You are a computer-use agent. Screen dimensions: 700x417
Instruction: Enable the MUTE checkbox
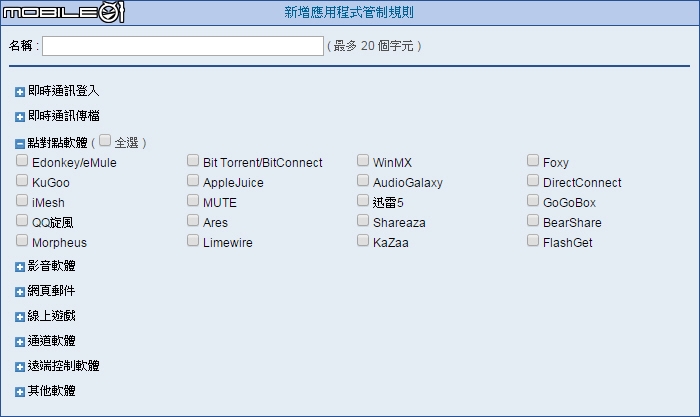click(x=193, y=200)
